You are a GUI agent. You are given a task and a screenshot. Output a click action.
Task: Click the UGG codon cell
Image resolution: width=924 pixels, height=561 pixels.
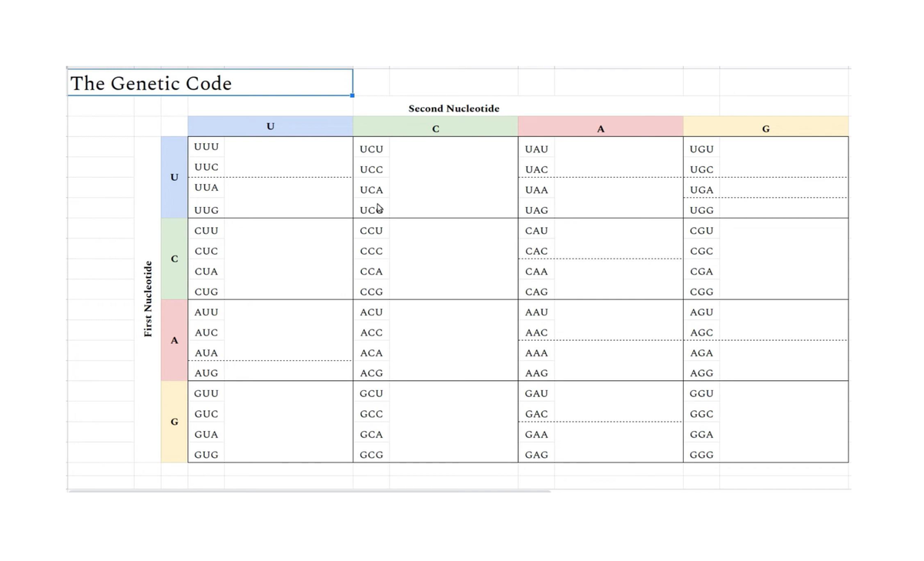(x=701, y=210)
